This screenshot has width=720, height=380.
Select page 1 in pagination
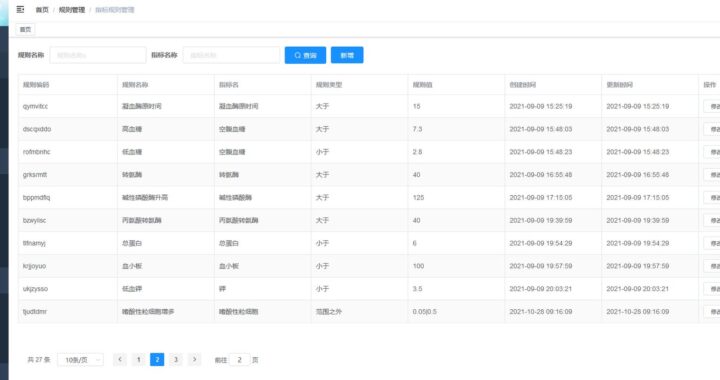pyautogui.click(x=138, y=359)
